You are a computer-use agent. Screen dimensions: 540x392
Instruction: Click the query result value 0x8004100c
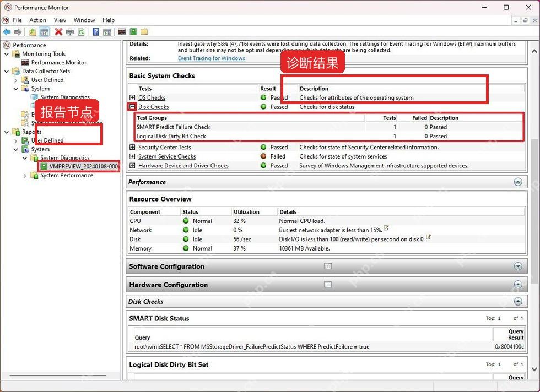tap(509, 346)
